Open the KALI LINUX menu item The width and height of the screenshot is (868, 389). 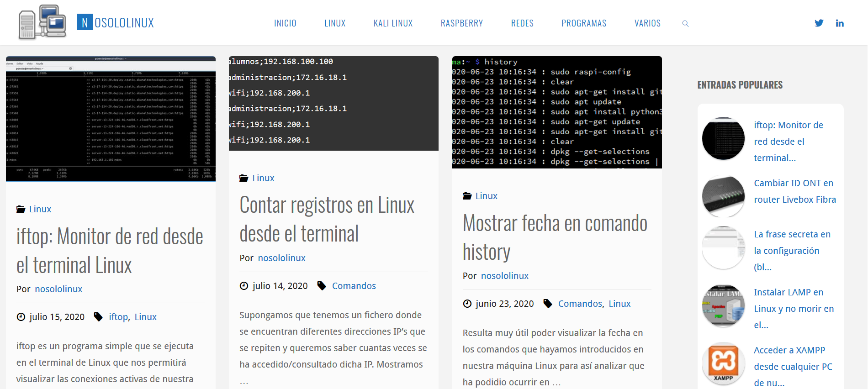(x=393, y=23)
